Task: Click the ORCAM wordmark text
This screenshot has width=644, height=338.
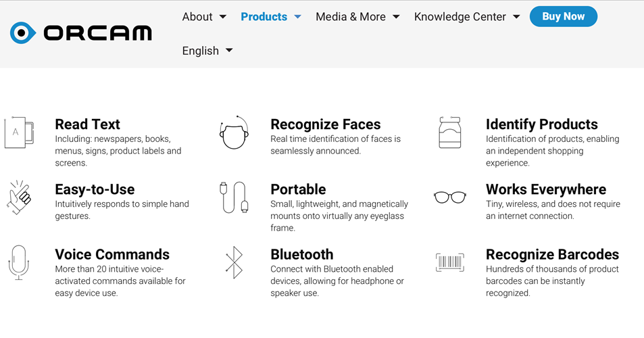Action: pos(98,33)
